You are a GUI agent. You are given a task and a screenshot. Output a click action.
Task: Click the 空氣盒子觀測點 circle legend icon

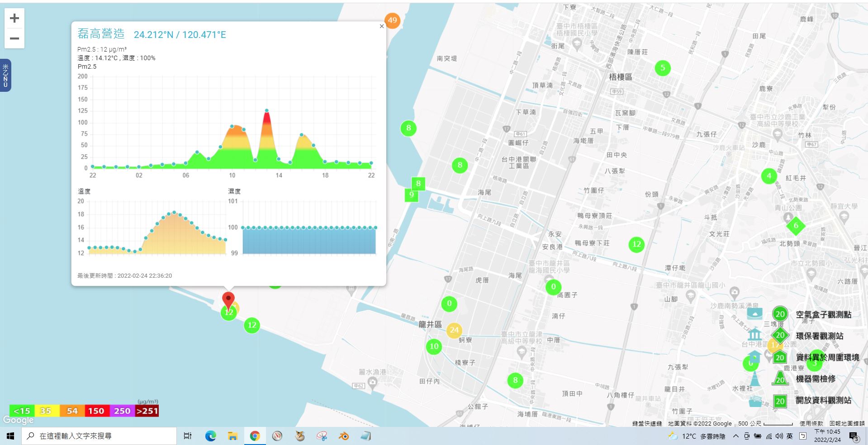pyautogui.click(x=780, y=314)
